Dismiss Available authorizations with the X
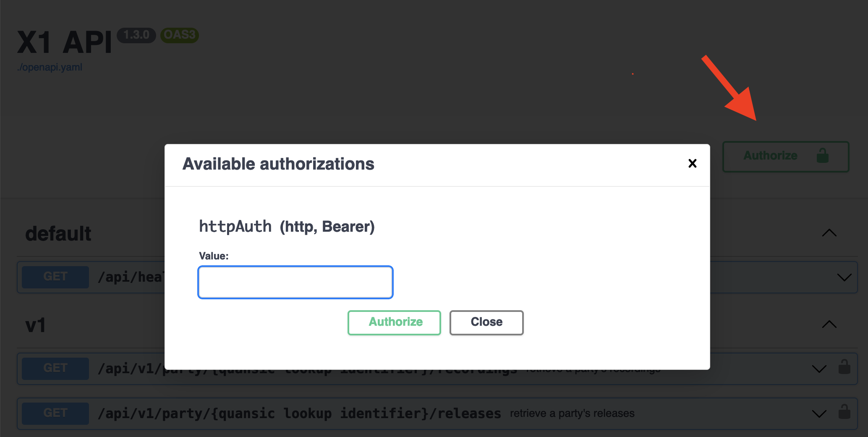The height and width of the screenshot is (437, 868). tap(692, 164)
